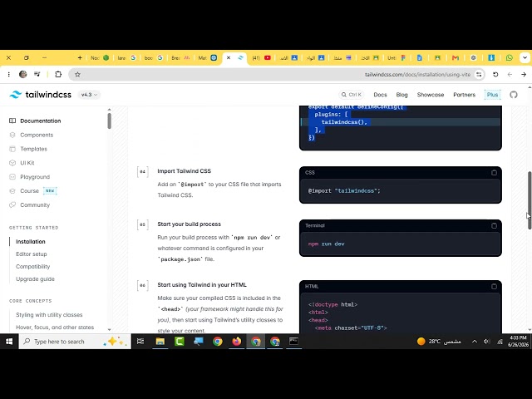Switch to the Gmail tab

tap(456, 57)
